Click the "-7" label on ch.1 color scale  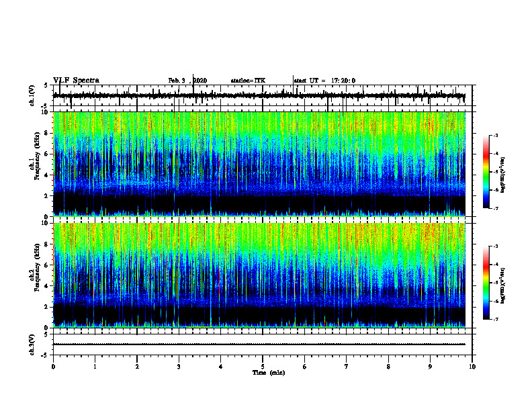(496, 209)
